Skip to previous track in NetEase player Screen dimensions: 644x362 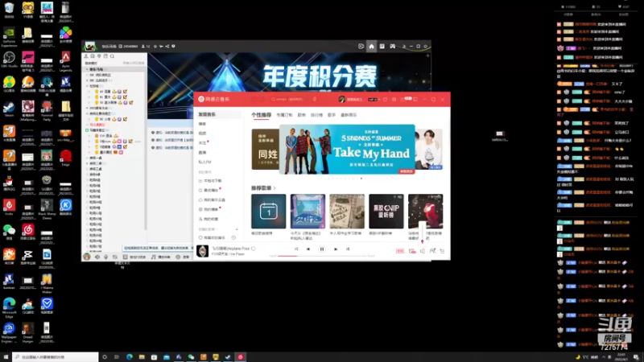tap(308, 249)
